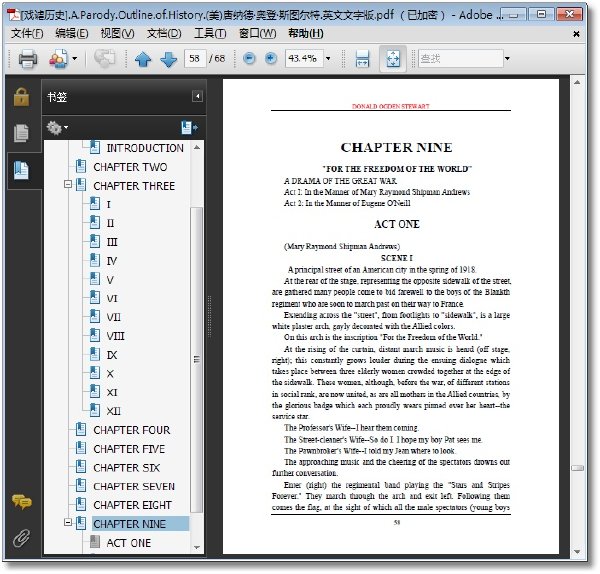600x574 pixels.
Task: Open the 窗口(W) menu
Action: click(257, 34)
